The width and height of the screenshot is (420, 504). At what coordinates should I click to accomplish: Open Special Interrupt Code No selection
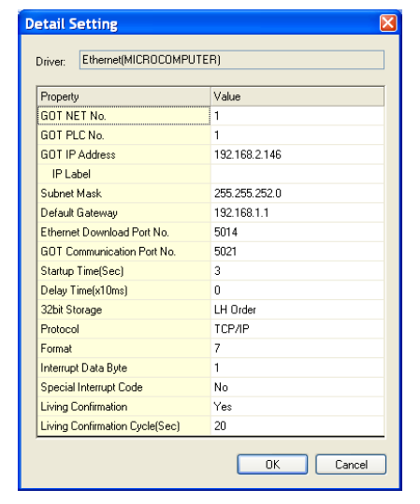click(x=297, y=387)
